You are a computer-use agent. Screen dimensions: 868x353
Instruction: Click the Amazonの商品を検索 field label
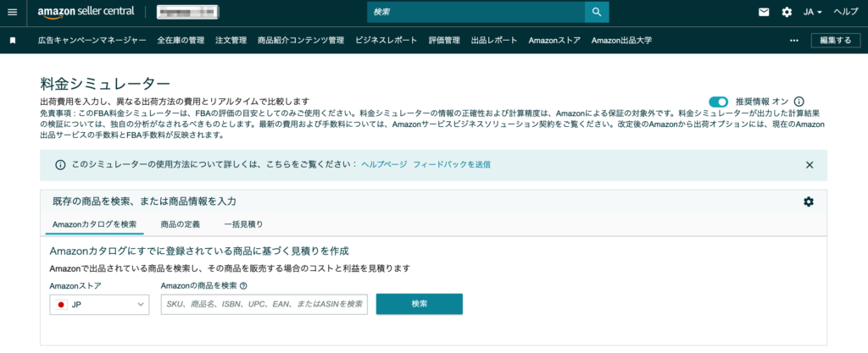coord(198,286)
